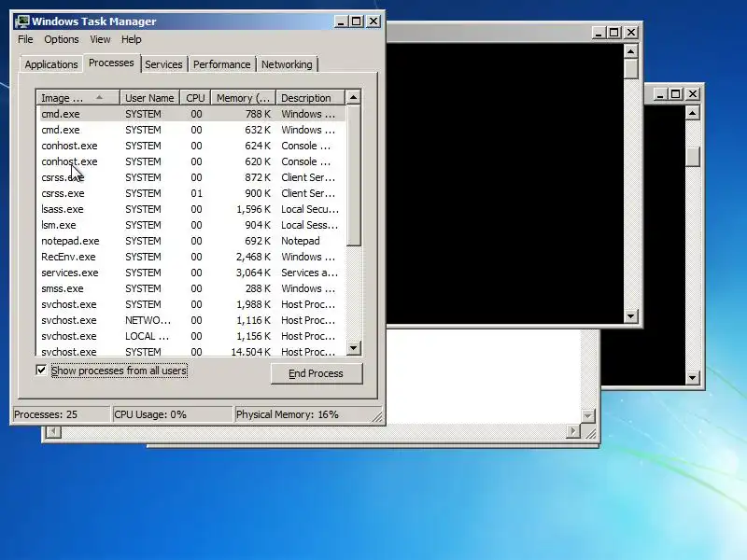Image resolution: width=747 pixels, height=560 pixels.
Task: Select csrss.exe process with 872 K
Action: coord(190,177)
